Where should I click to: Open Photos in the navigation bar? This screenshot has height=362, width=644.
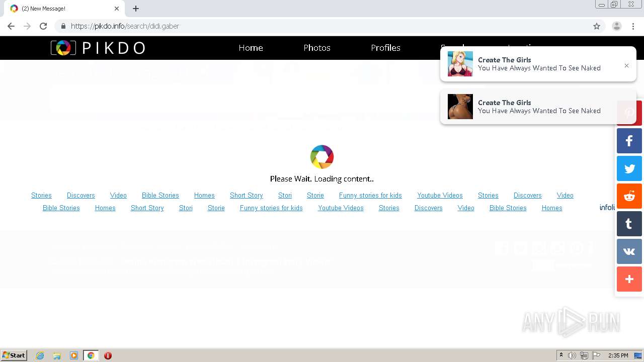[317, 48]
